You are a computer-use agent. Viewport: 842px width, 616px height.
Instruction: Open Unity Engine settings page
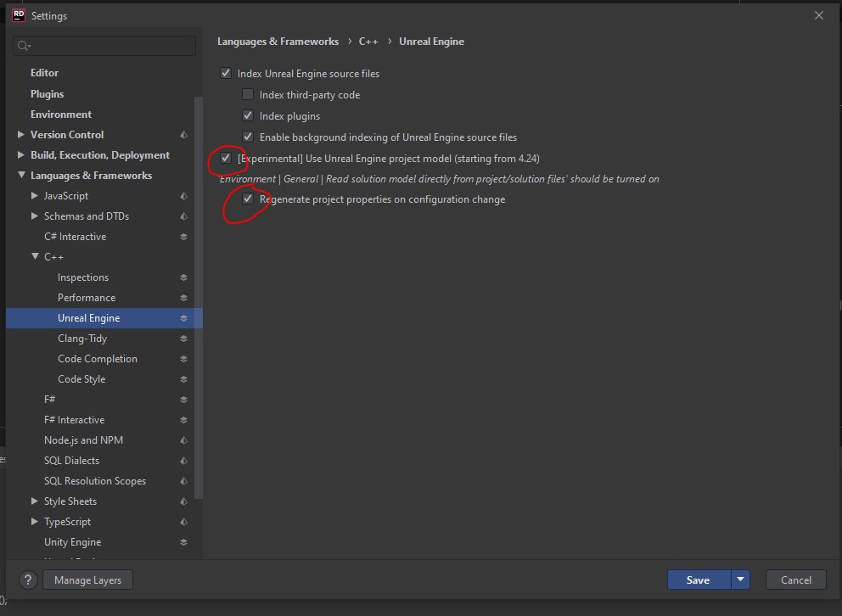click(x=72, y=542)
